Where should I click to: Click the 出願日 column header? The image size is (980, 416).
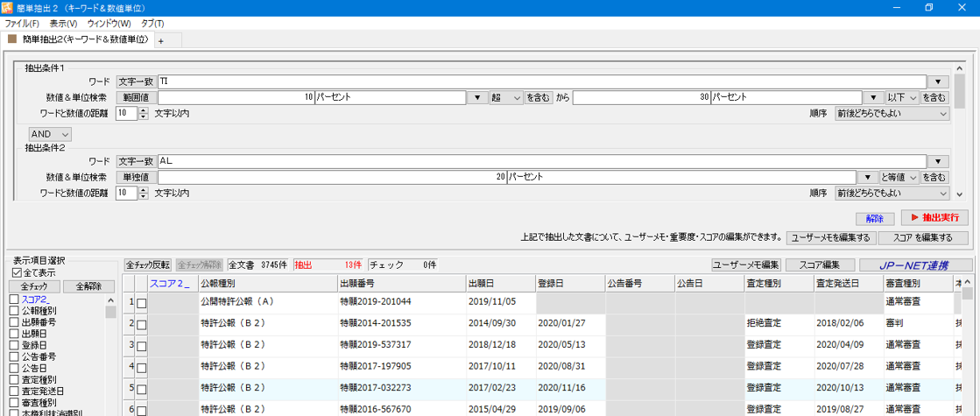tap(501, 283)
